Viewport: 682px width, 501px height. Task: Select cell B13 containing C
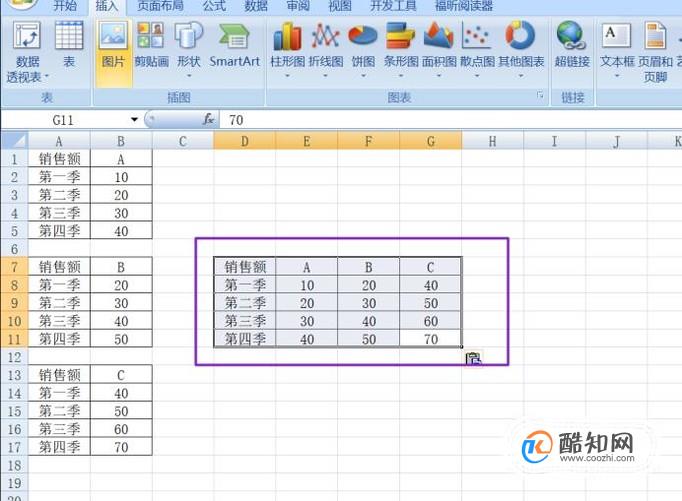(x=121, y=375)
